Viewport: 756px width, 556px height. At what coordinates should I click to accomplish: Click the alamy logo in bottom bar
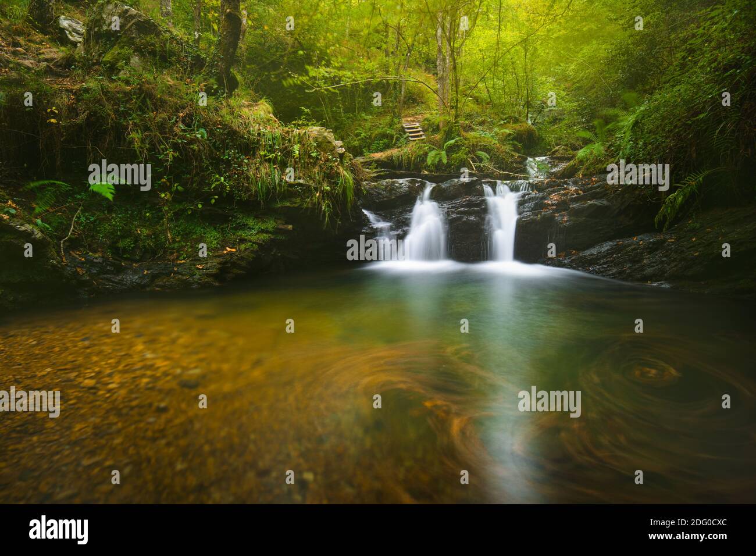(58, 529)
